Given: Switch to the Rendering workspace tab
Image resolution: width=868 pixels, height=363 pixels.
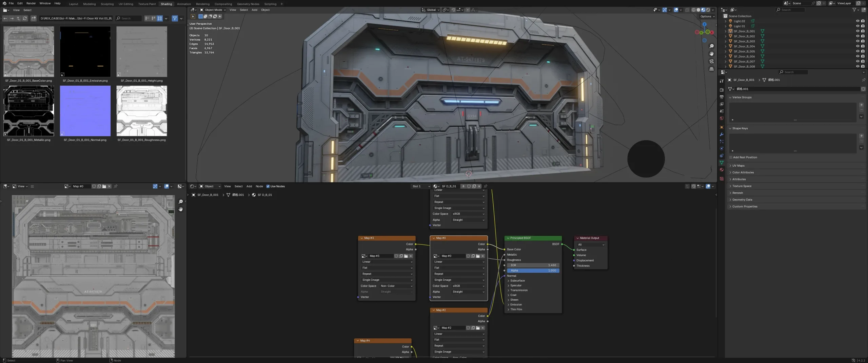Looking at the screenshot, I should pyautogui.click(x=203, y=4).
